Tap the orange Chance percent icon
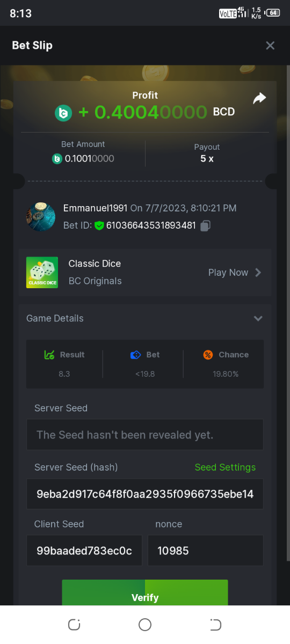The width and height of the screenshot is (290, 644). coord(208,355)
